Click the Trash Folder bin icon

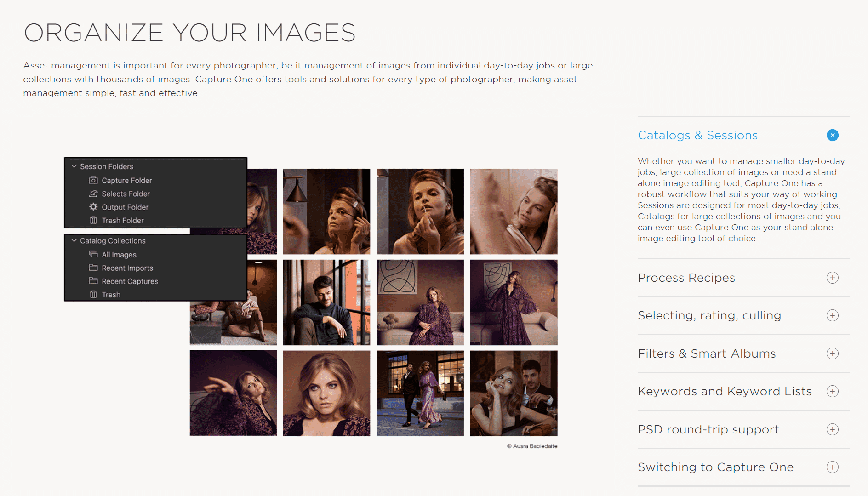93,220
